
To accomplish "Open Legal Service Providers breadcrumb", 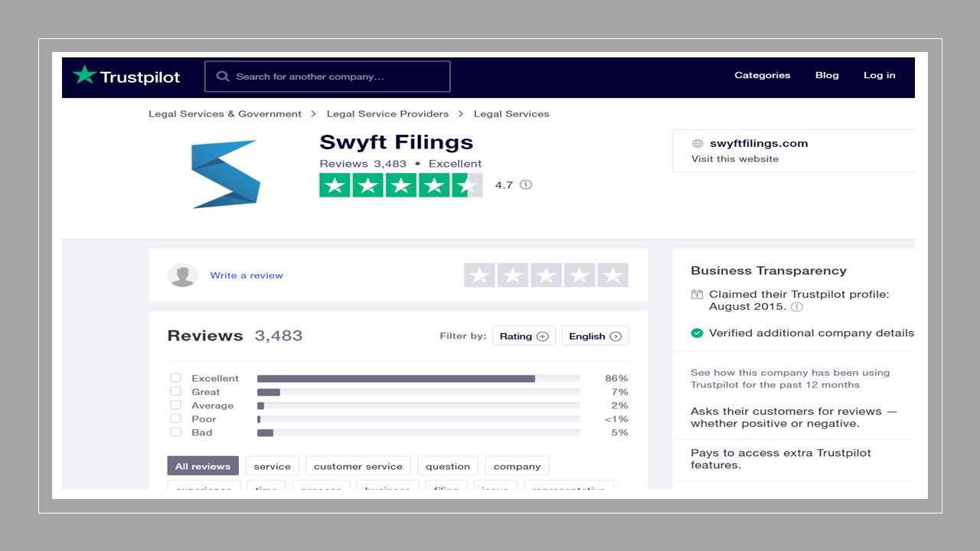I will coord(387,114).
